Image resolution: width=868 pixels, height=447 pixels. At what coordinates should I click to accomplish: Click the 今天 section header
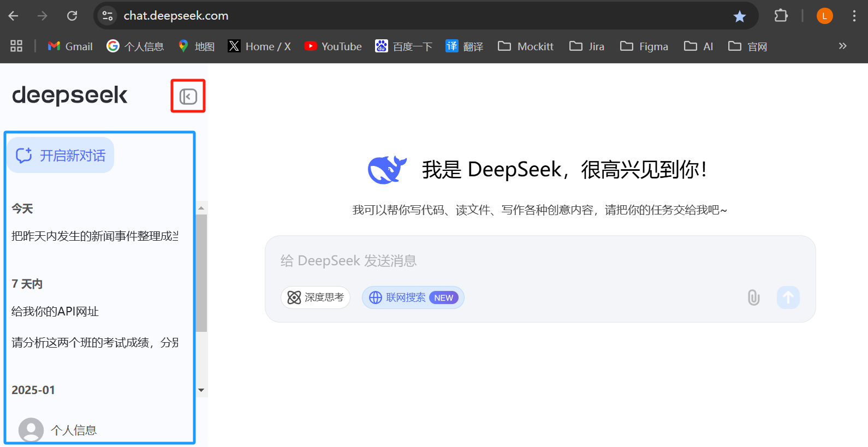tap(22, 208)
